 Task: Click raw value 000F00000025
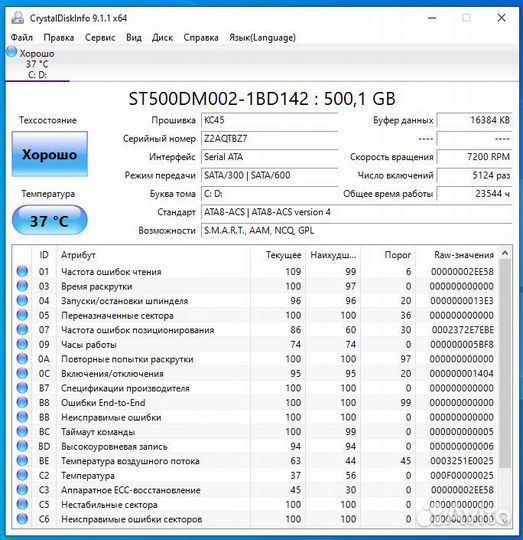462,476
